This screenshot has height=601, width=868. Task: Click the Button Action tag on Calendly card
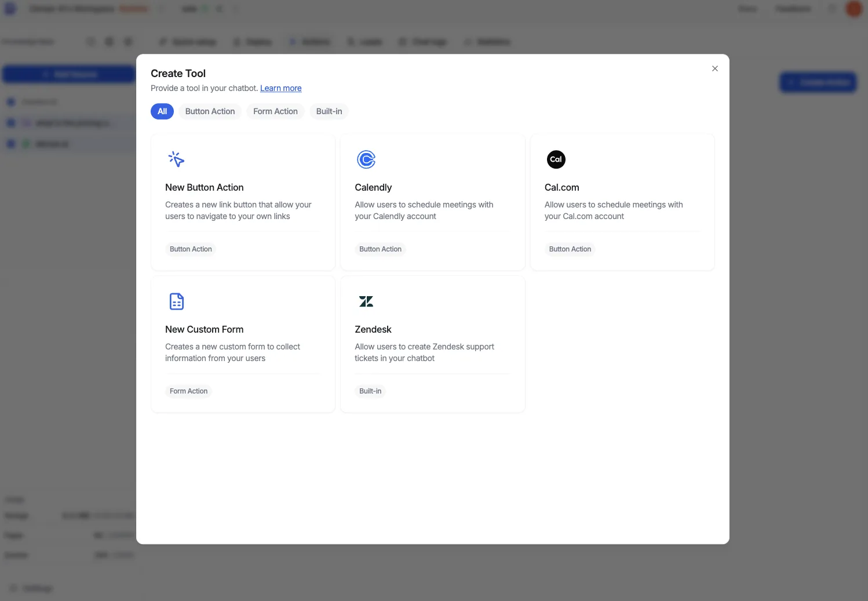(x=380, y=249)
